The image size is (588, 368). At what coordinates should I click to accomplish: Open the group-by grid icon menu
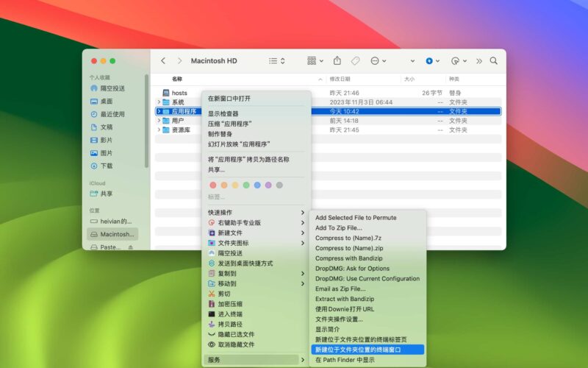point(315,61)
